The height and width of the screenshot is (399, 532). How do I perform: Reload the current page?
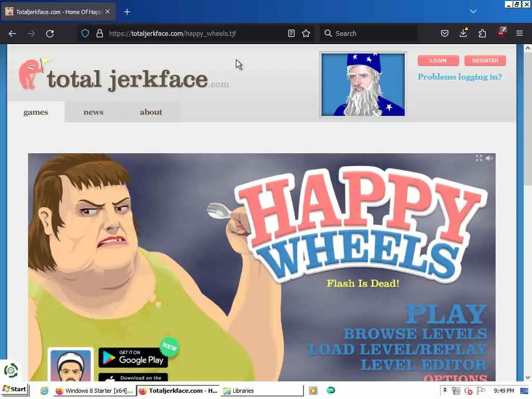coord(50,34)
